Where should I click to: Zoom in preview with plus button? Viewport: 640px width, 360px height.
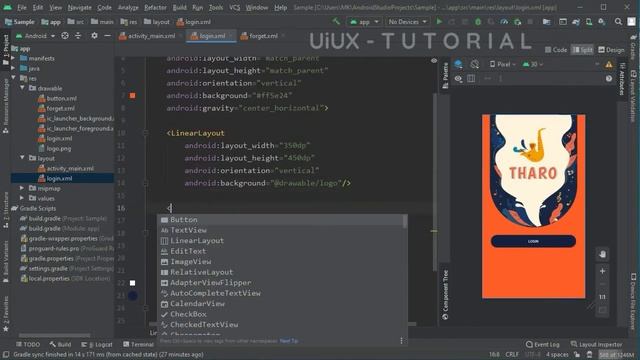(602, 271)
